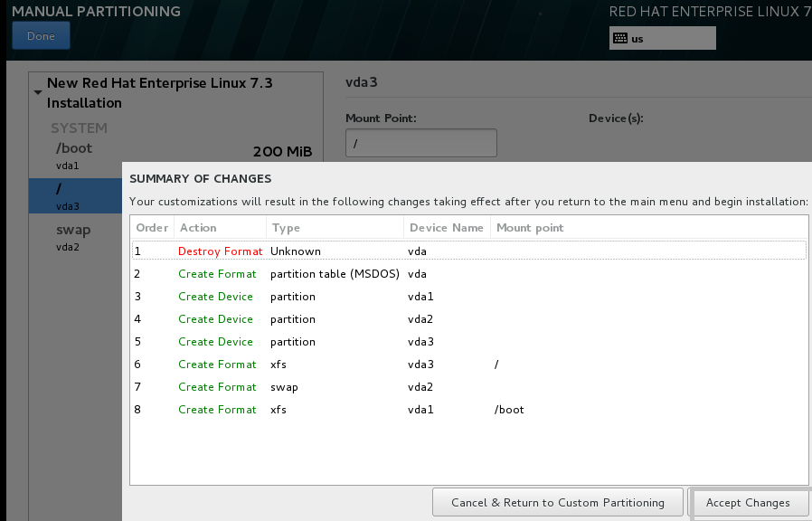812x521 pixels.
Task: Select the Create Device vda2 row
Action: pos(469,319)
